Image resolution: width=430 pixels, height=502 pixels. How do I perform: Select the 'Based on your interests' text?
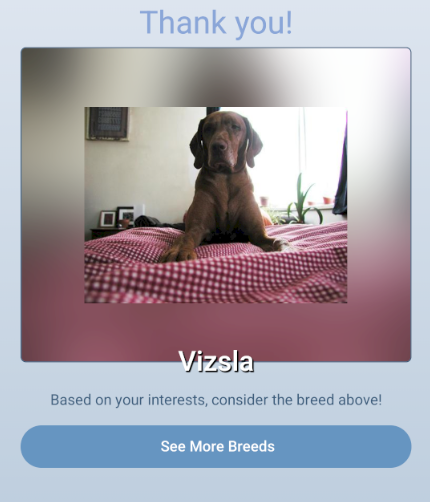point(216,400)
